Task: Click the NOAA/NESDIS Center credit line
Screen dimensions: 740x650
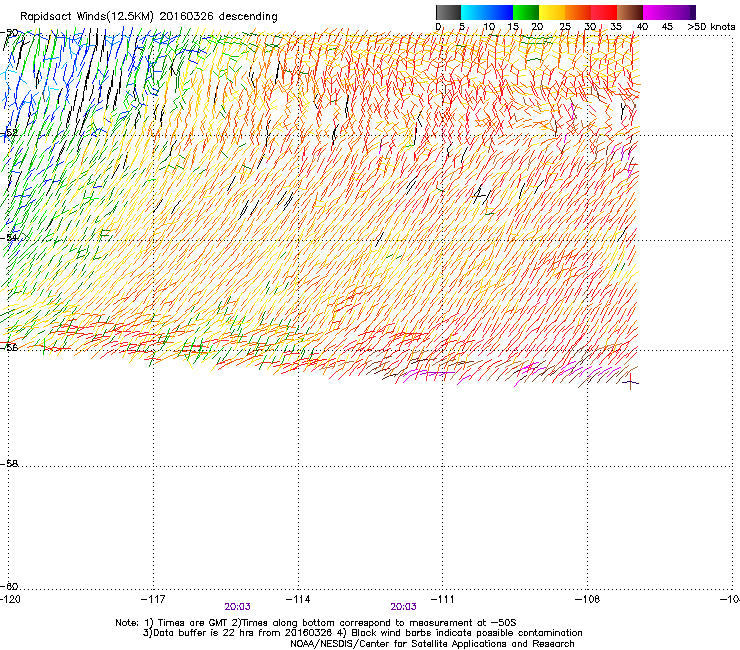Action: coord(432,644)
